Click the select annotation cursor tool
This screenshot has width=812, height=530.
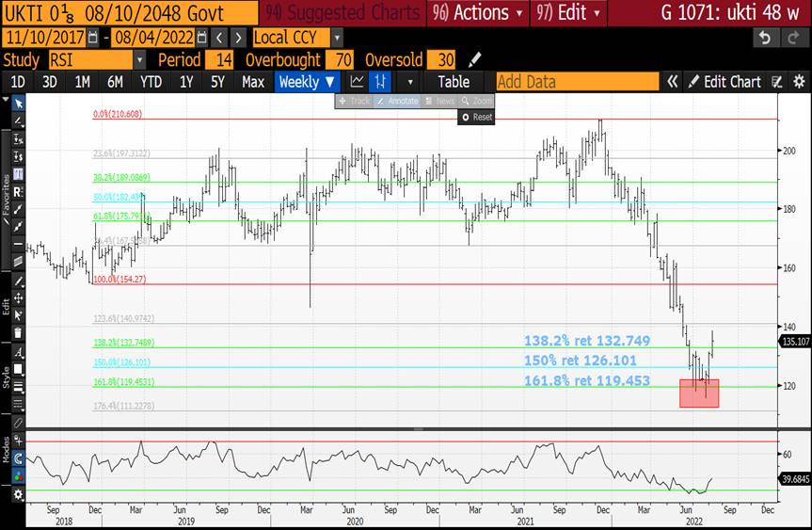pyautogui.click(x=18, y=315)
